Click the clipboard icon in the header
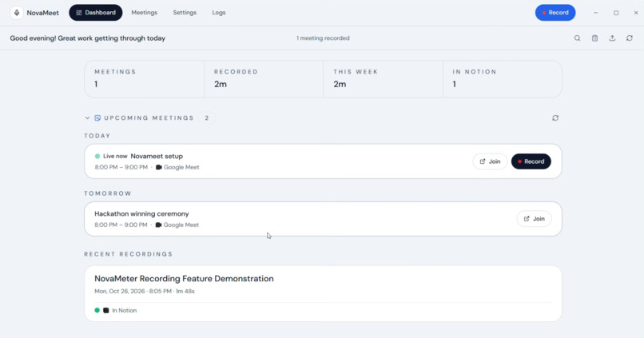 point(594,38)
